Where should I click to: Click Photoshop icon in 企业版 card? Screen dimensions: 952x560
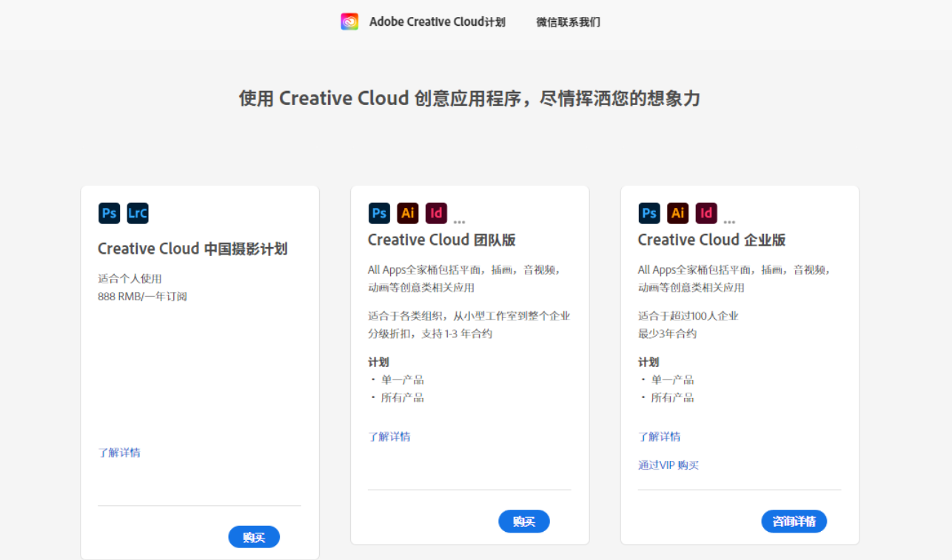(649, 213)
